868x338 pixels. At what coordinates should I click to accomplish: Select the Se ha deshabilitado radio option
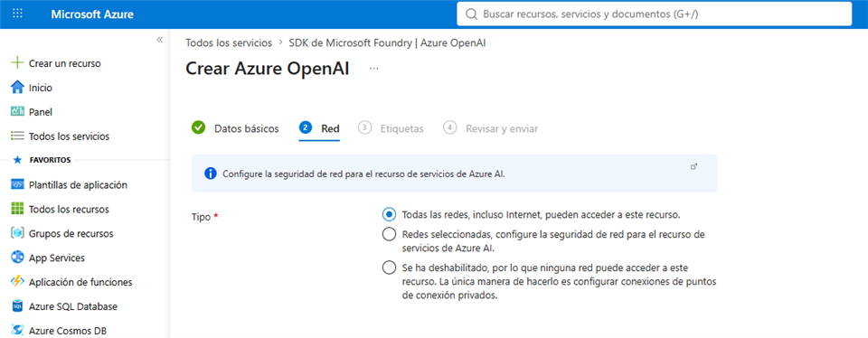(x=389, y=268)
